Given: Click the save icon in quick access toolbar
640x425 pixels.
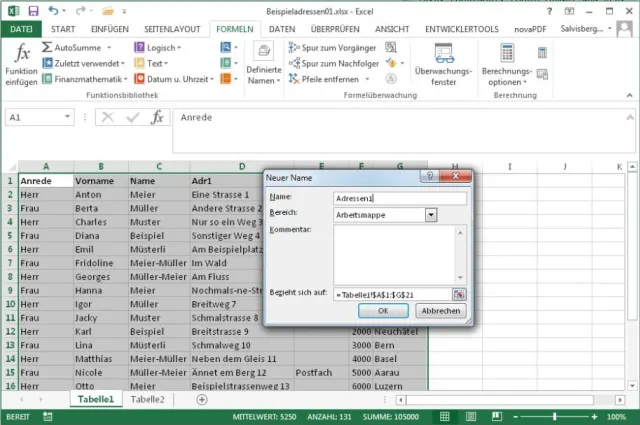Looking at the screenshot, I should (x=34, y=10).
